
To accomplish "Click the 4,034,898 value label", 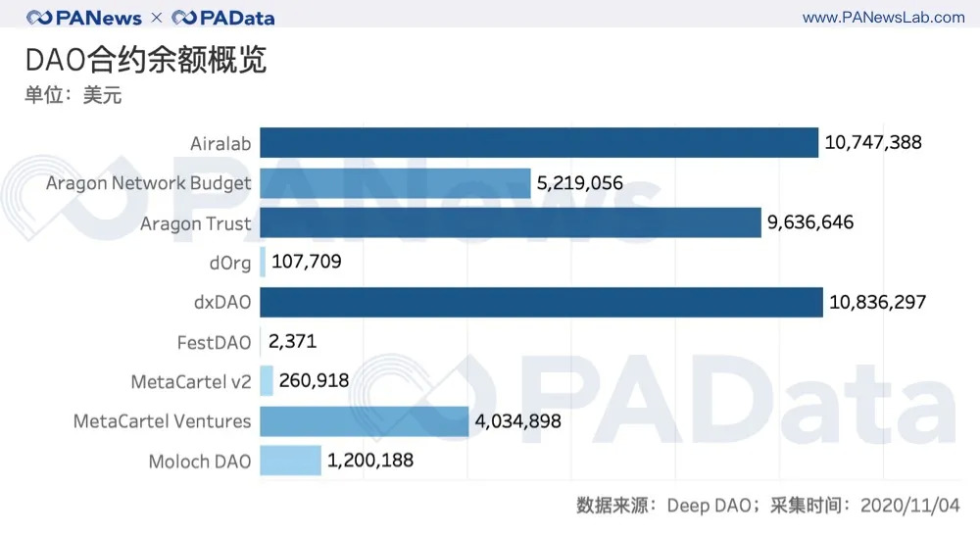I will (517, 421).
